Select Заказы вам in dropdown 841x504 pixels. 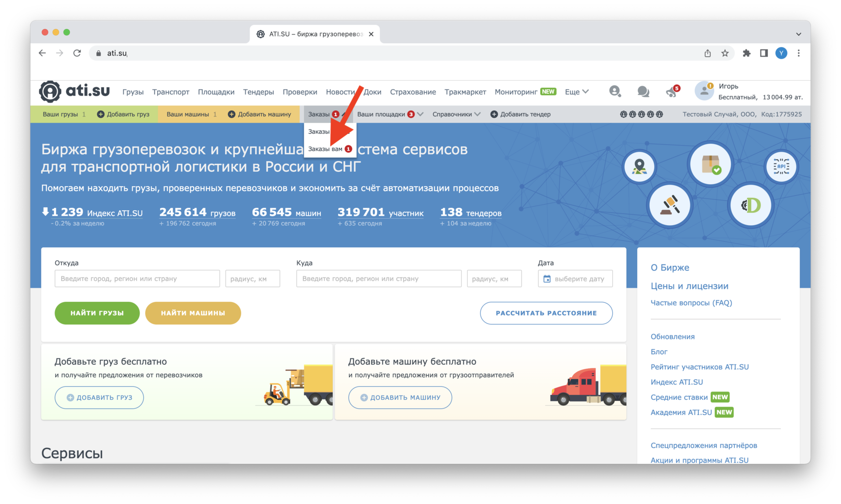[330, 149]
